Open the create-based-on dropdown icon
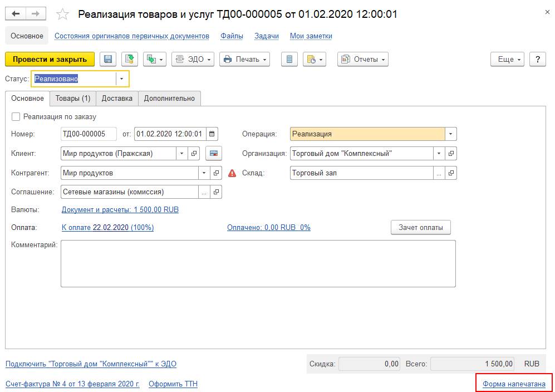 155,59
